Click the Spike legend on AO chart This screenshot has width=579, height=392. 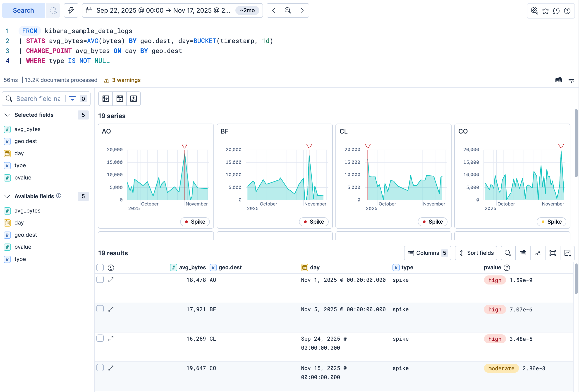[x=195, y=222]
